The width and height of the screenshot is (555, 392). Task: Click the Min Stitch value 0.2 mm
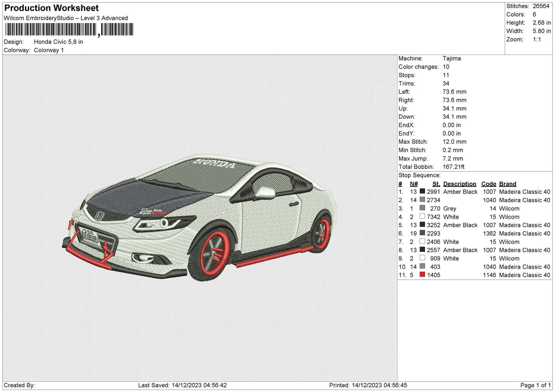pyautogui.click(x=453, y=150)
